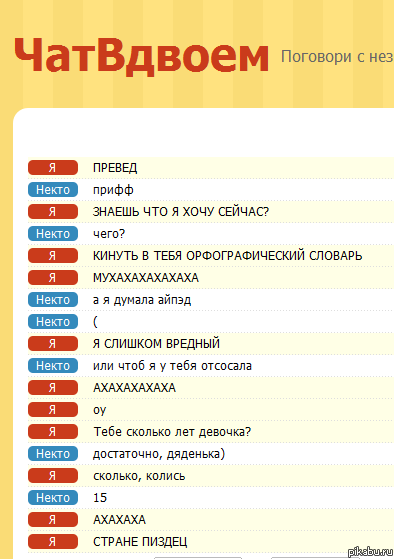Select the short 'АХАХАХА' message
Image resolution: width=394 pixels, height=559 pixels.
[x=119, y=520]
